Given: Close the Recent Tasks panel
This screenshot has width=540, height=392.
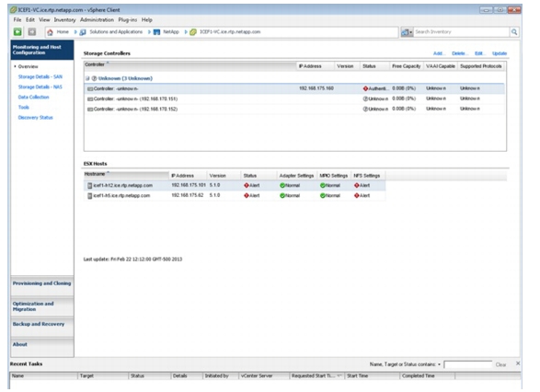Looking at the screenshot, I should coord(518,363).
